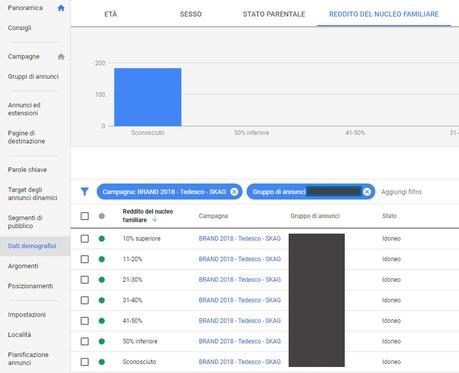Click the home icon beside Panoramica
Screen dimensions: 459x373
(x=61, y=8)
